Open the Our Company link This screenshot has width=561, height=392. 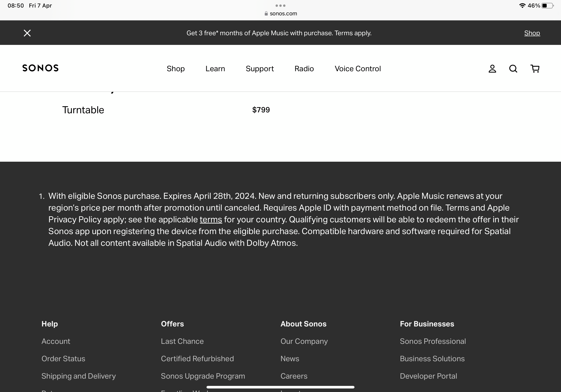tap(304, 341)
